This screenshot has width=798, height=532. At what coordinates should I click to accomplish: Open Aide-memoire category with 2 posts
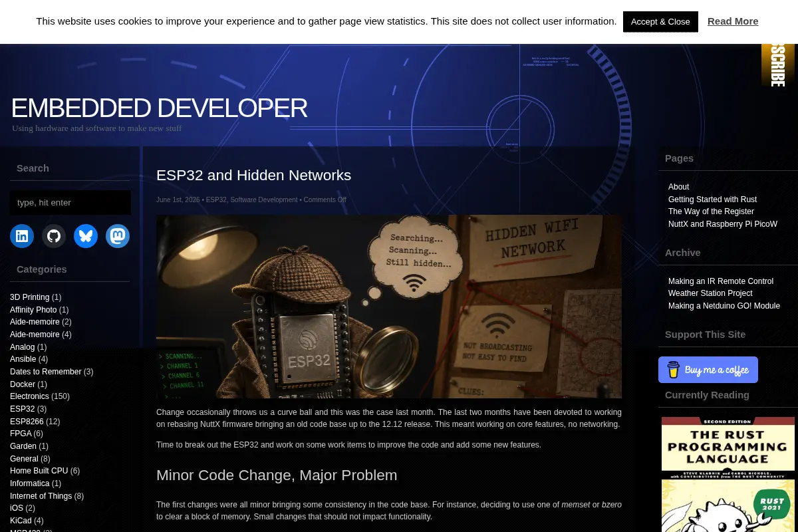click(x=35, y=322)
